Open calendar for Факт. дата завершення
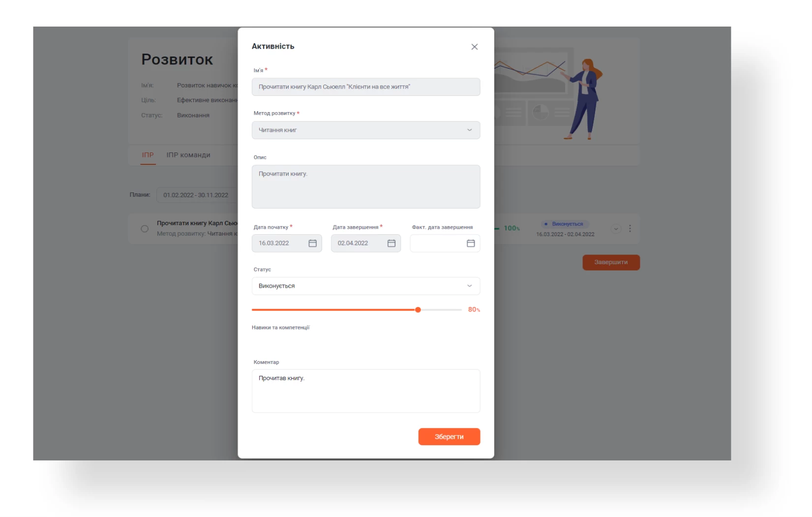This screenshot has height=517, width=812. click(471, 243)
